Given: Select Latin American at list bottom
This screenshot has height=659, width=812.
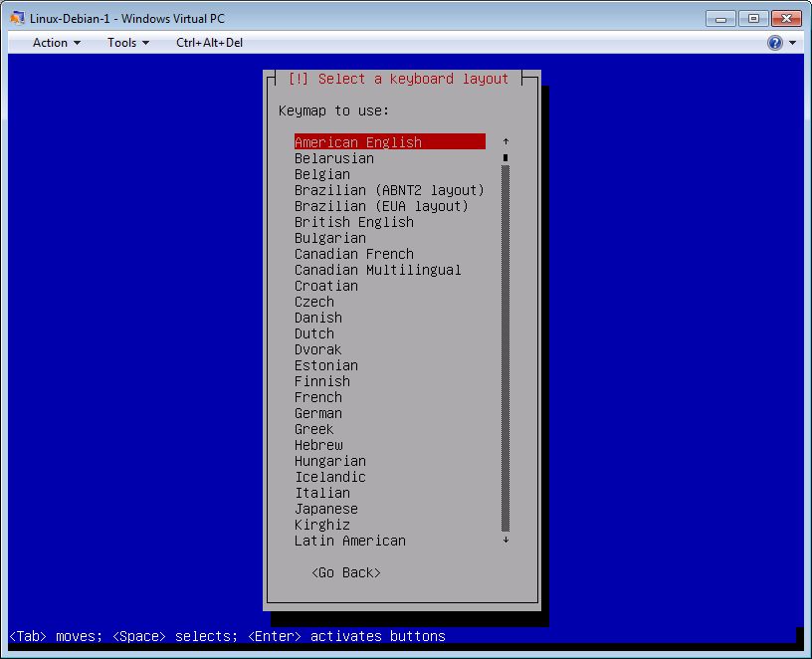Looking at the screenshot, I should (x=349, y=541).
